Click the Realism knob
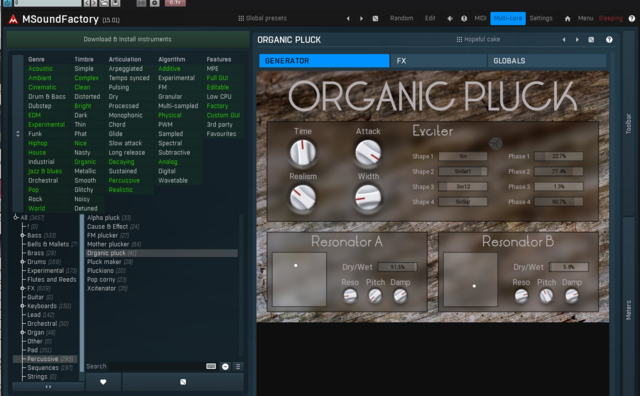 302,198
